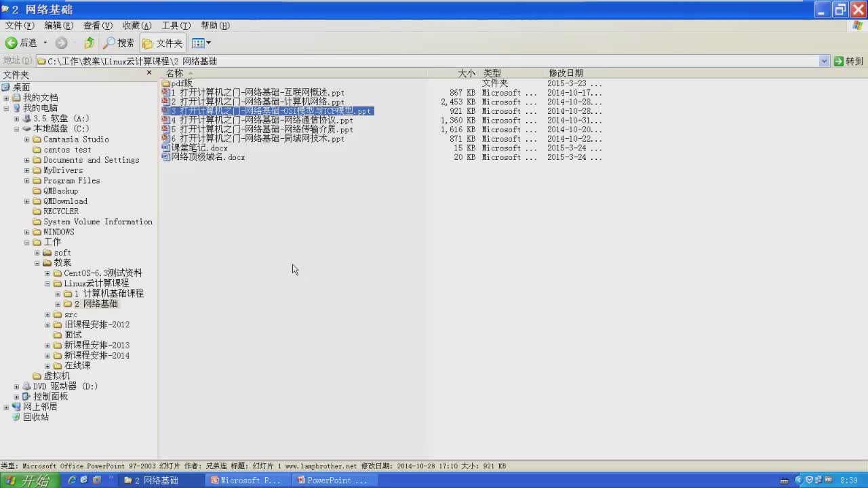Open the 查看(V) menu

point(98,25)
